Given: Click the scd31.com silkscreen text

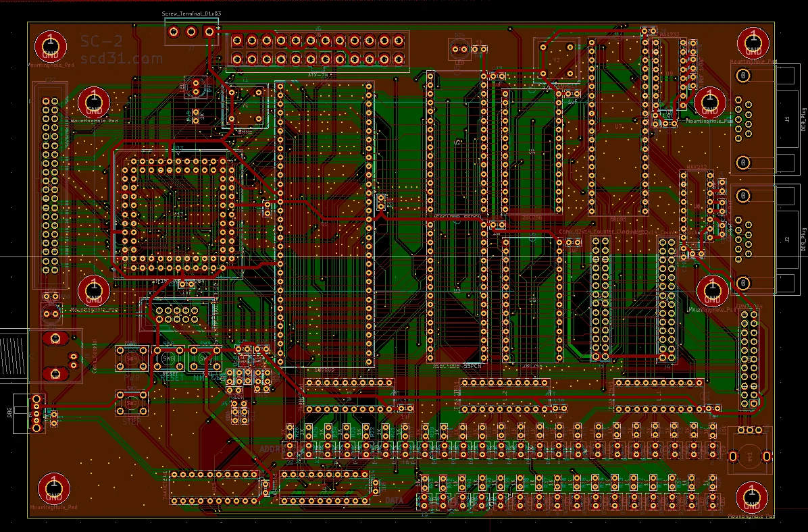Looking at the screenshot, I should [x=122, y=59].
